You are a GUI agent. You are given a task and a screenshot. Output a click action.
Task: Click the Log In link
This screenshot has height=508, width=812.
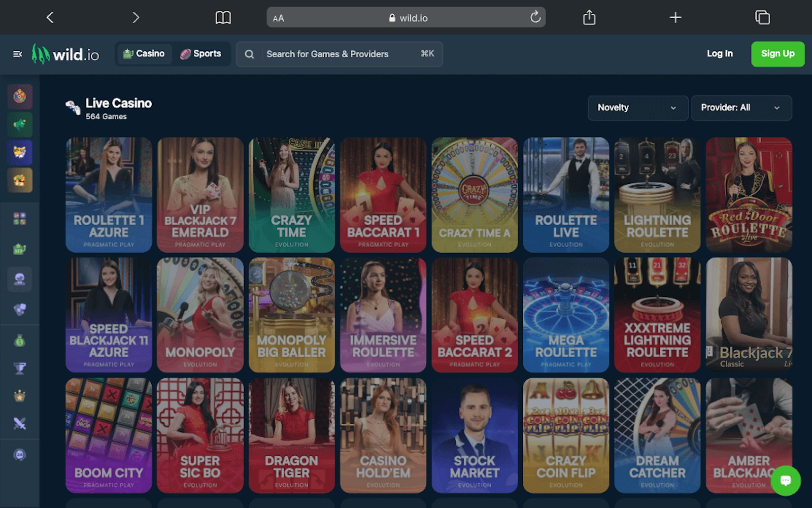point(719,53)
